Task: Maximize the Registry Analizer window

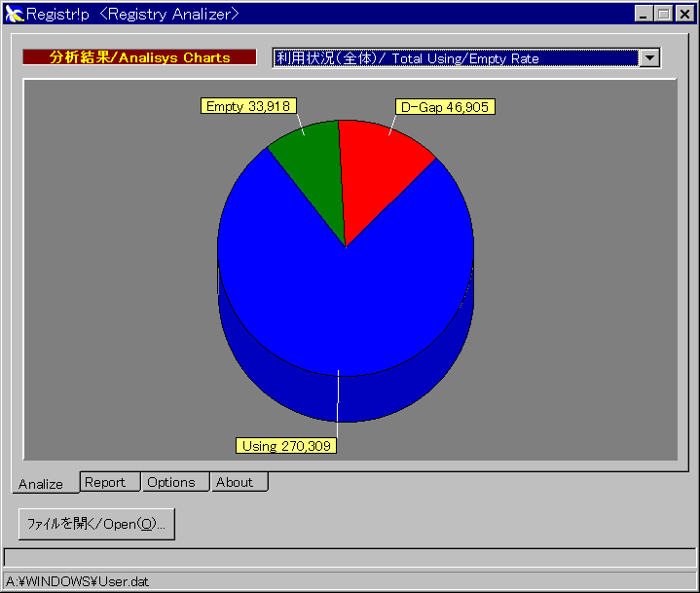Action: pos(663,14)
